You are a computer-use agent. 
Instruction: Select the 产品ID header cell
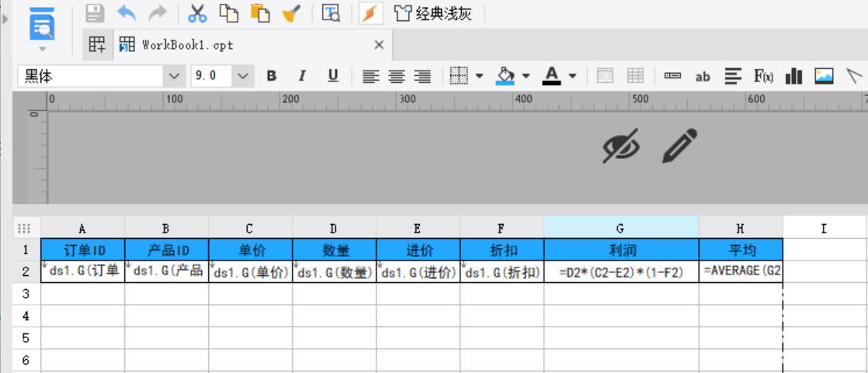tap(167, 250)
